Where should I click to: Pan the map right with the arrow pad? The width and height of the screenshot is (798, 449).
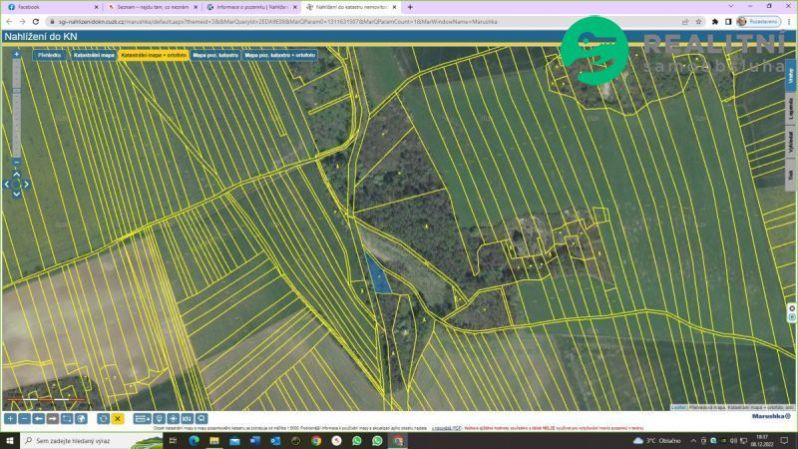pos(25,184)
